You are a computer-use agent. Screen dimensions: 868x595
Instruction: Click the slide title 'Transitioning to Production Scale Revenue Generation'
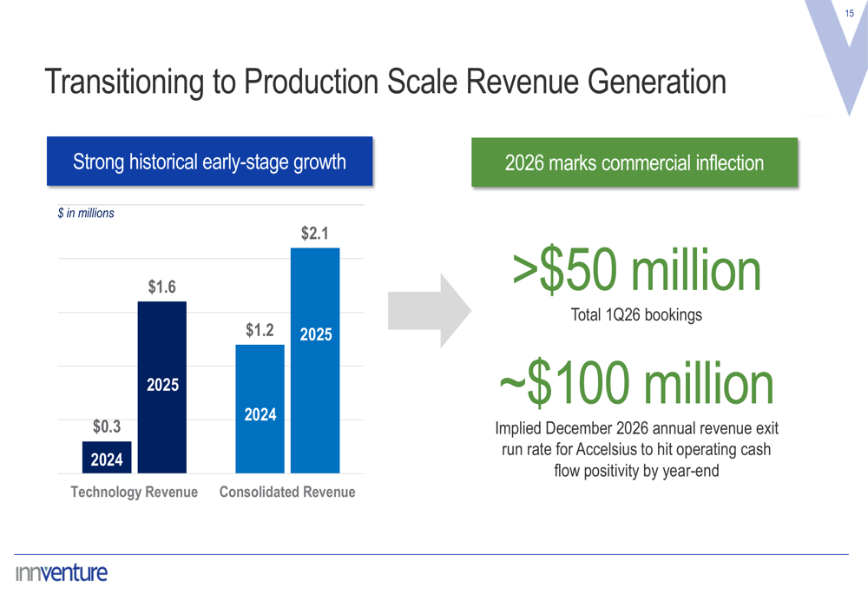[x=385, y=82]
